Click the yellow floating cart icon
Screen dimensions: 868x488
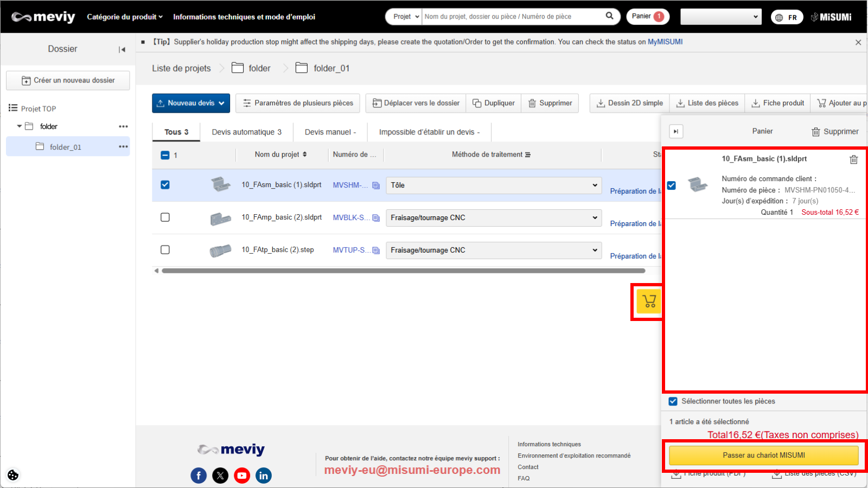(x=649, y=301)
